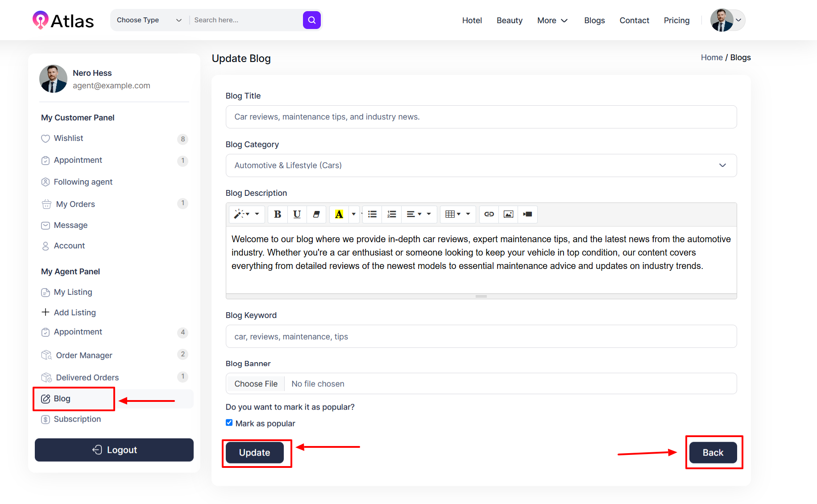Image resolution: width=817 pixels, height=504 pixels.
Task: Toggle bold formatting in editor toolbar
Action: (278, 215)
